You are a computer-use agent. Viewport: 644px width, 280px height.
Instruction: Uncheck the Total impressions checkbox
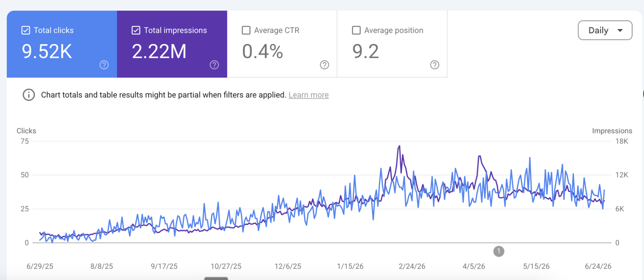coord(136,30)
